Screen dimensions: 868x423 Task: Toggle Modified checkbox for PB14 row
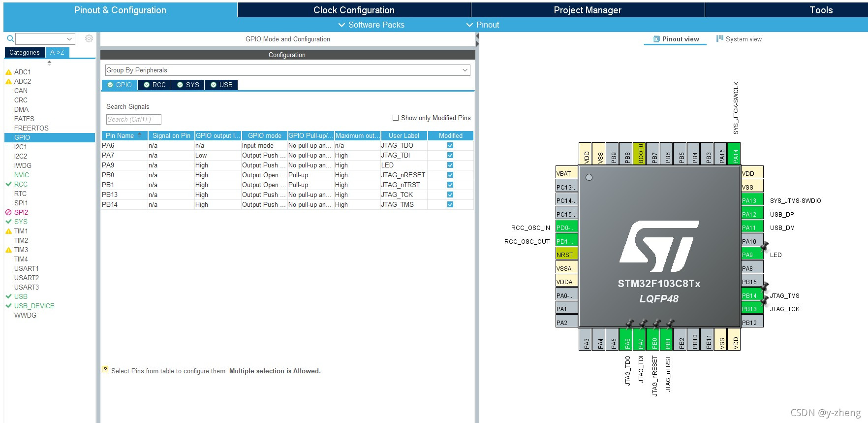[x=450, y=204]
